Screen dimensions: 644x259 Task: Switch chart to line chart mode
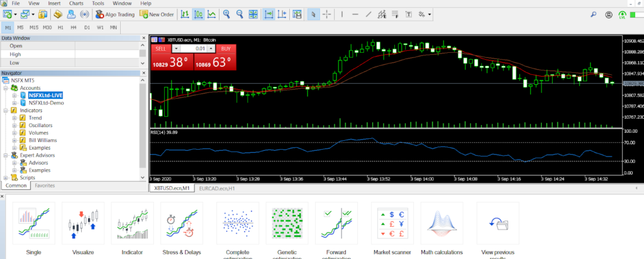[211, 14]
